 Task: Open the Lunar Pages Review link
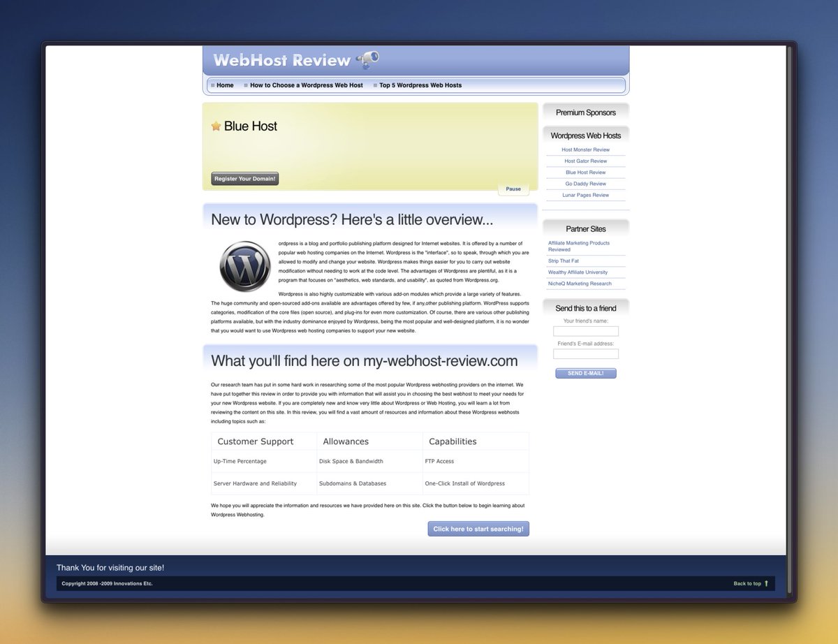586,195
